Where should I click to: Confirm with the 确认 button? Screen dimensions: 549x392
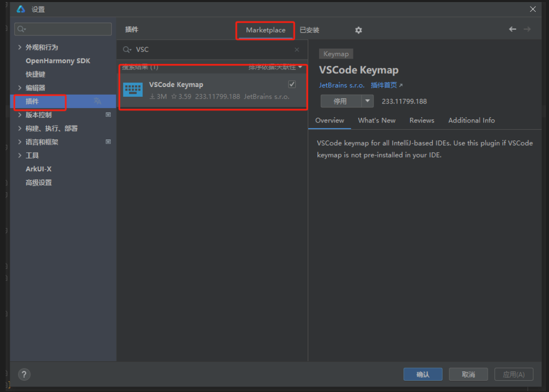[422, 375]
